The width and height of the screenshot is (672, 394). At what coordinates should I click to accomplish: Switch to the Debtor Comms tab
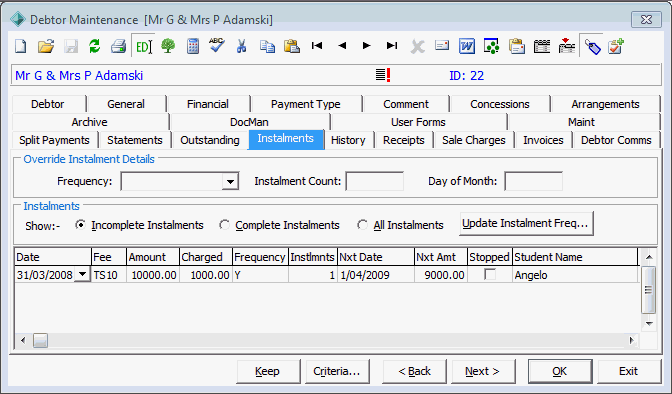616,140
